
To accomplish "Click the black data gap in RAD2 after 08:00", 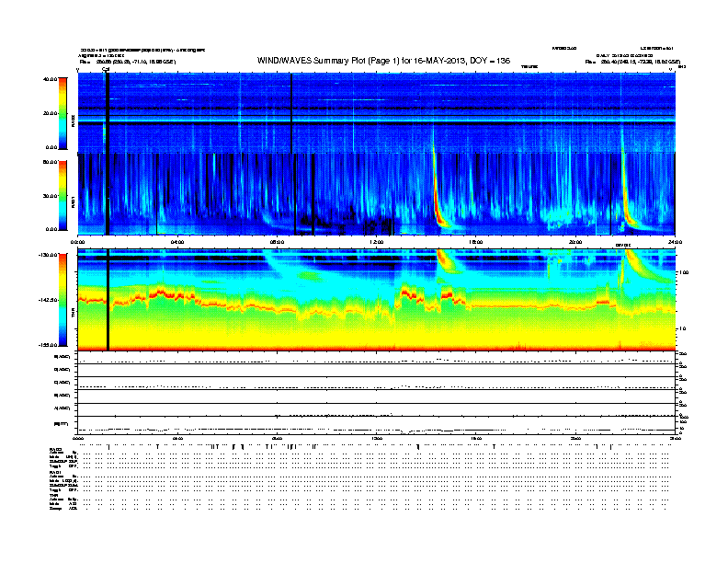I will coord(291,113).
